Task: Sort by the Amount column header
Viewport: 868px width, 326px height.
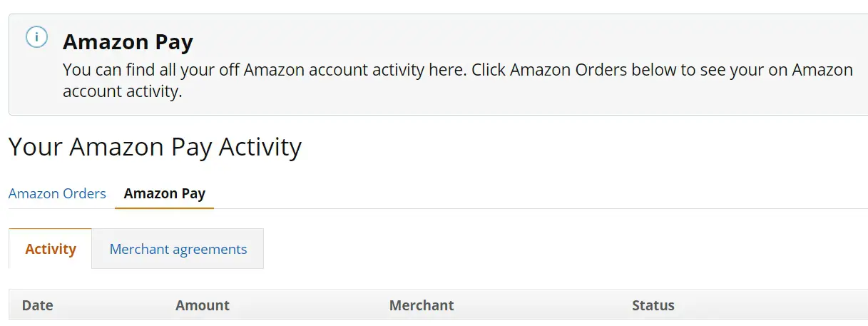Action: click(203, 305)
